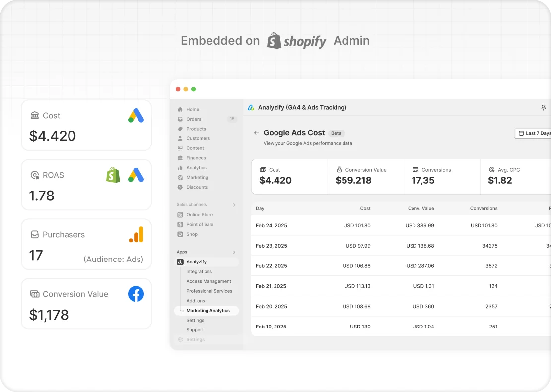Click the Marketing target icon

tap(180, 177)
